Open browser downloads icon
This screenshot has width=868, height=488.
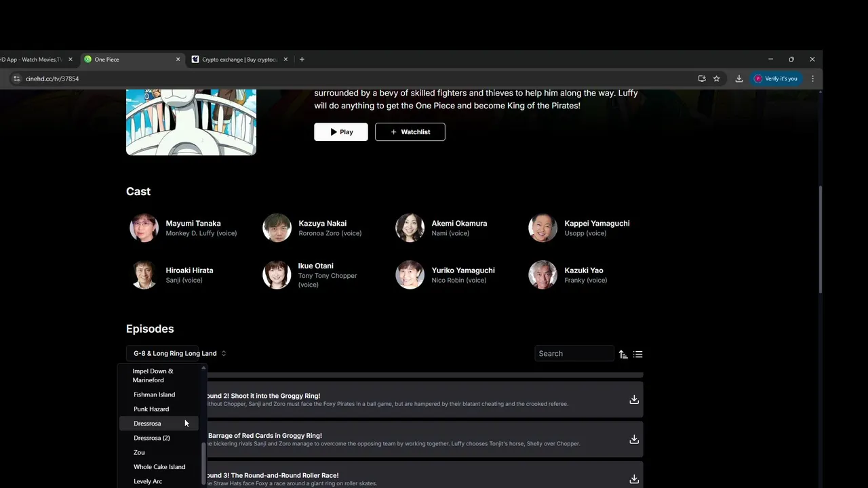739,79
